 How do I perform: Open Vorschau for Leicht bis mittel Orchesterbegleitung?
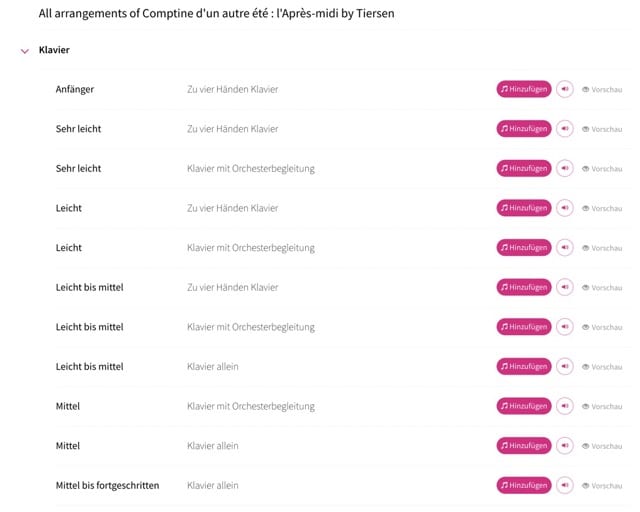(x=602, y=327)
